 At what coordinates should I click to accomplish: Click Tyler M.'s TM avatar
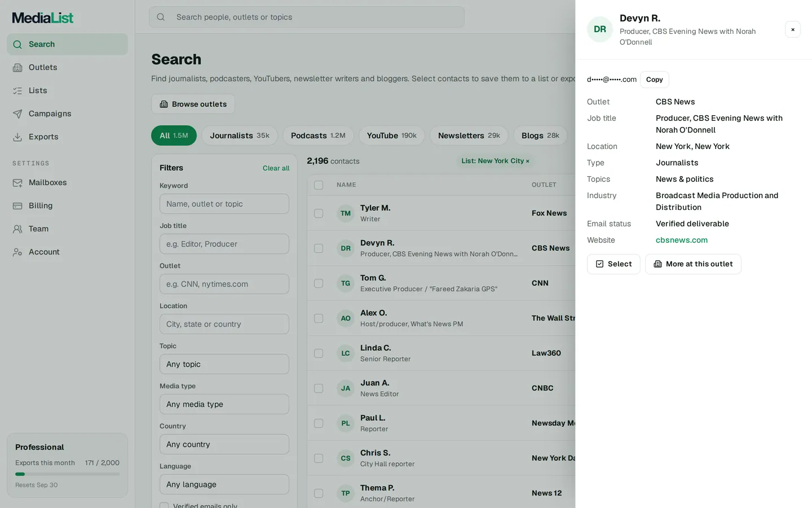(x=346, y=213)
